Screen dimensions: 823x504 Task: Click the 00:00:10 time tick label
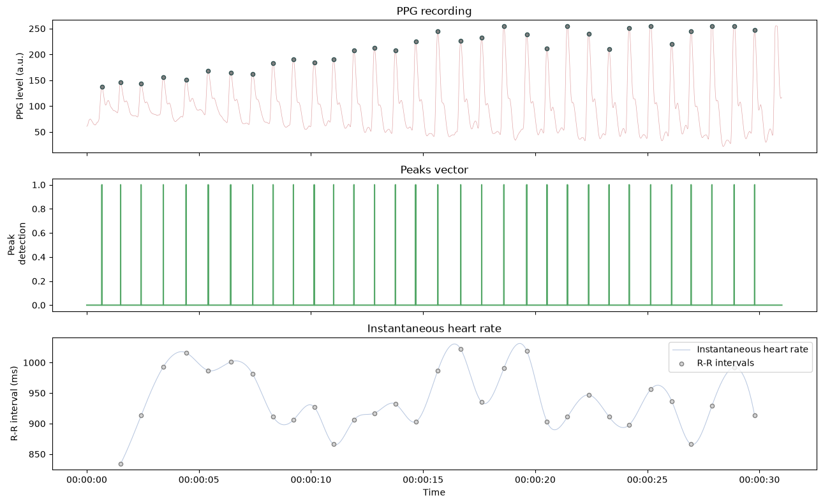click(311, 480)
